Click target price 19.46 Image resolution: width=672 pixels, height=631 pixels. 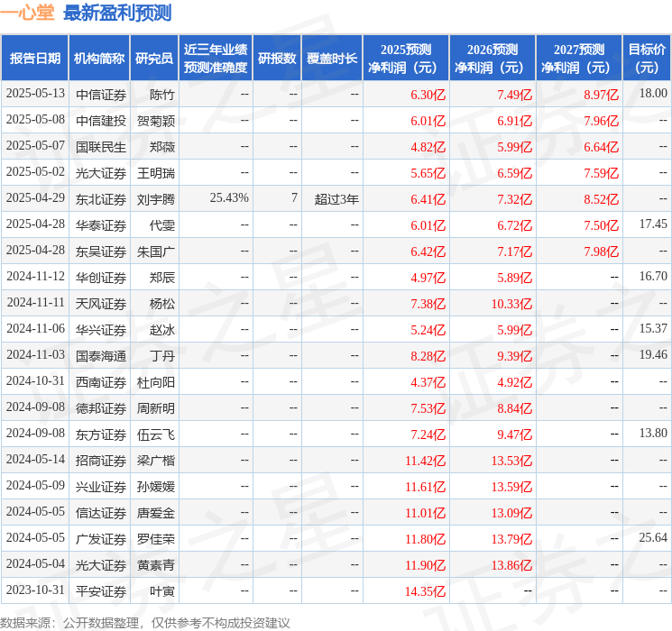tap(653, 354)
